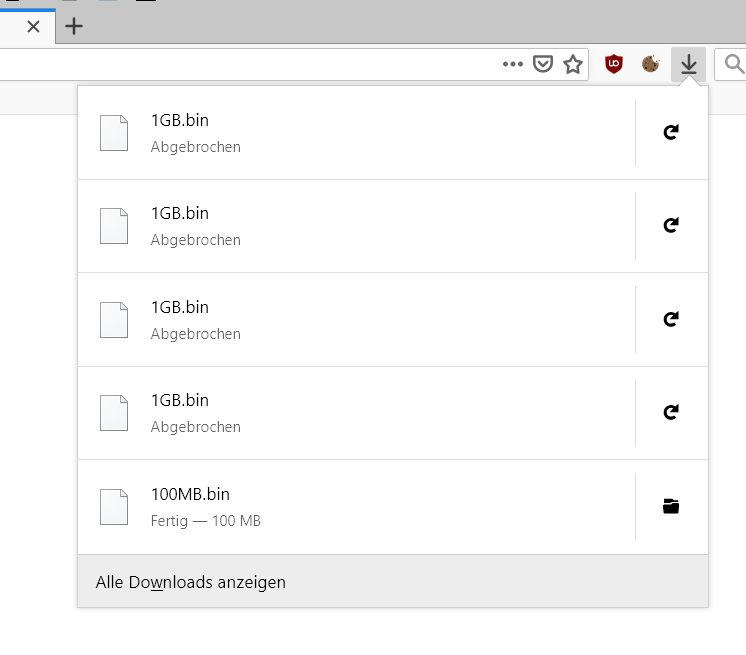Image resolution: width=746 pixels, height=655 pixels.
Task: Open the uBlock Origin extension
Action: 615,65
